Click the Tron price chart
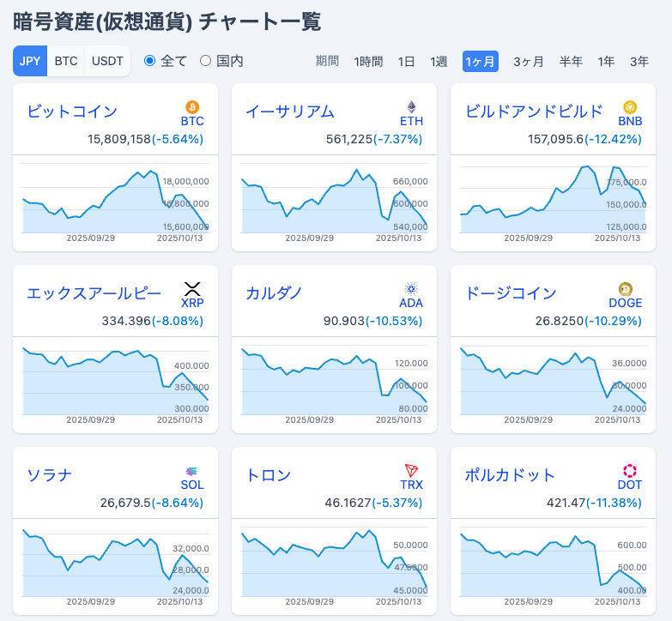The width and height of the screenshot is (672, 621). coord(334,565)
